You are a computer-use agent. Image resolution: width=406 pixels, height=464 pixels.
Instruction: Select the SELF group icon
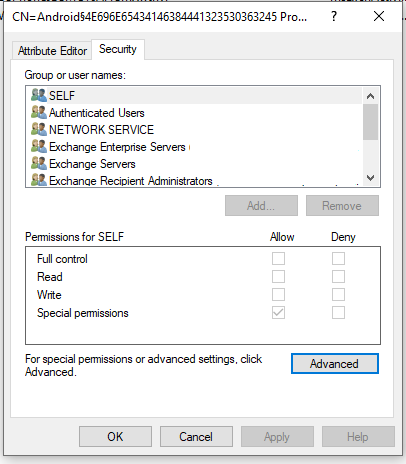click(39, 95)
